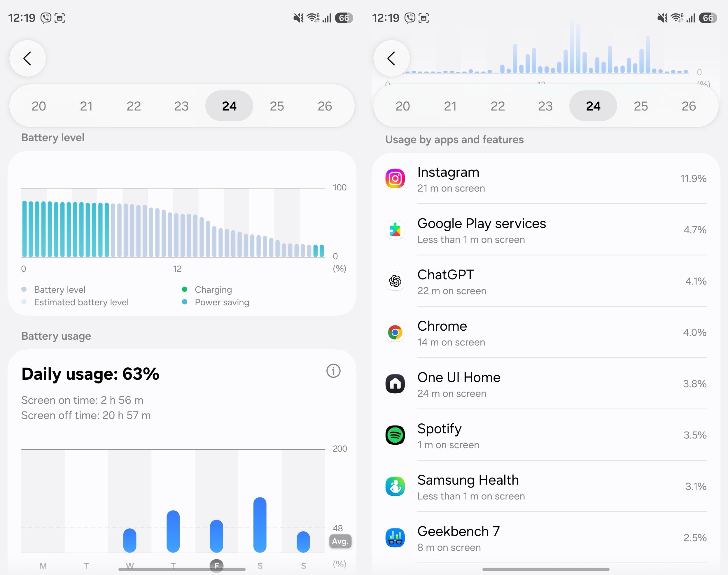Tap the 'Battery usage' section heading

pyautogui.click(x=56, y=336)
